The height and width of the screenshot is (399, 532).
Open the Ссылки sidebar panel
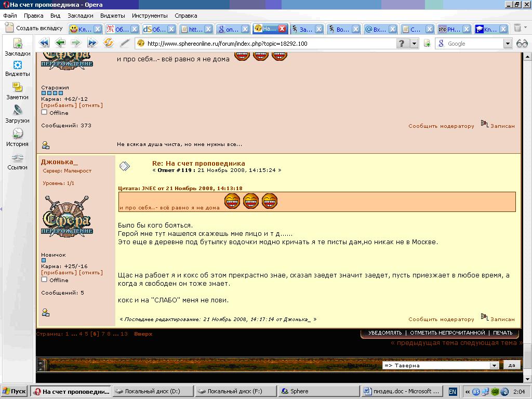coord(17,162)
